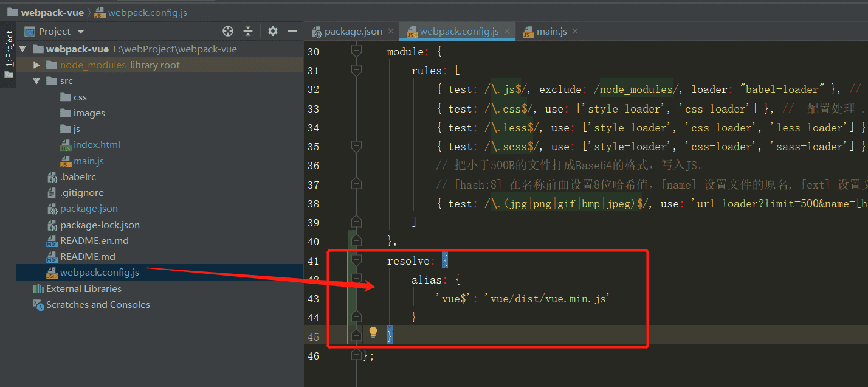Open README.md file
Image resolution: width=868 pixels, height=387 pixels.
pos(81,257)
